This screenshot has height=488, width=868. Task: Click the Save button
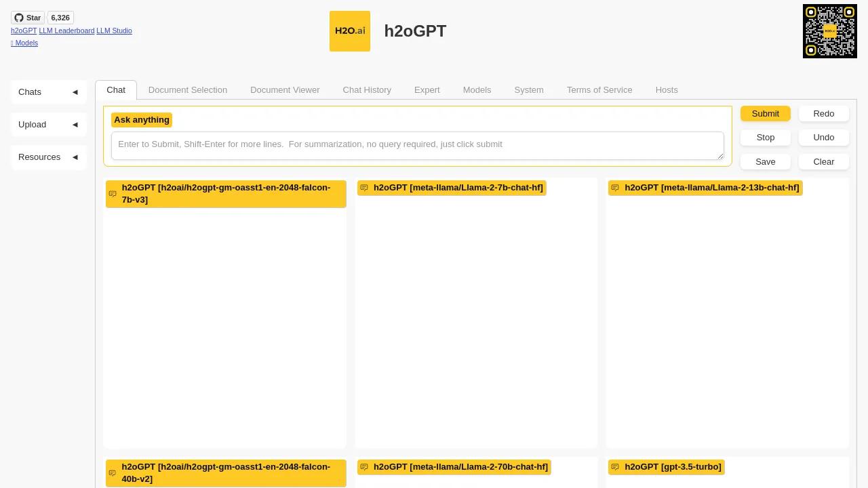click(x=766, y=162)
